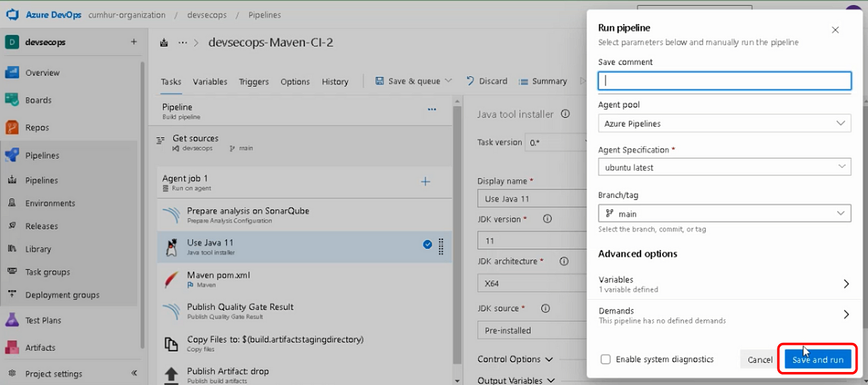
Task: Expand the Output Variables section
Action: pos(516,380)
